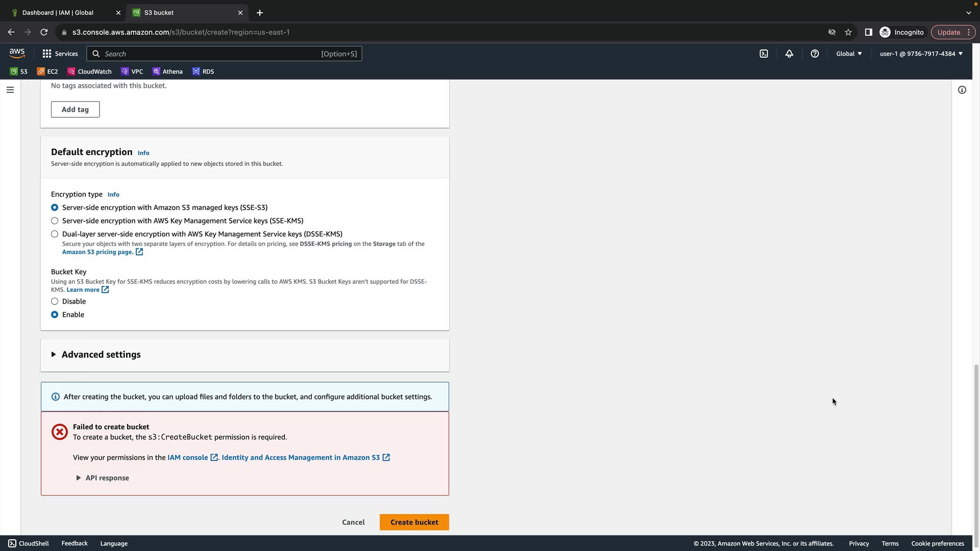Click the Create bucket button
The width and height of the screenshot is (980, 551).
(x=414, y=522)
